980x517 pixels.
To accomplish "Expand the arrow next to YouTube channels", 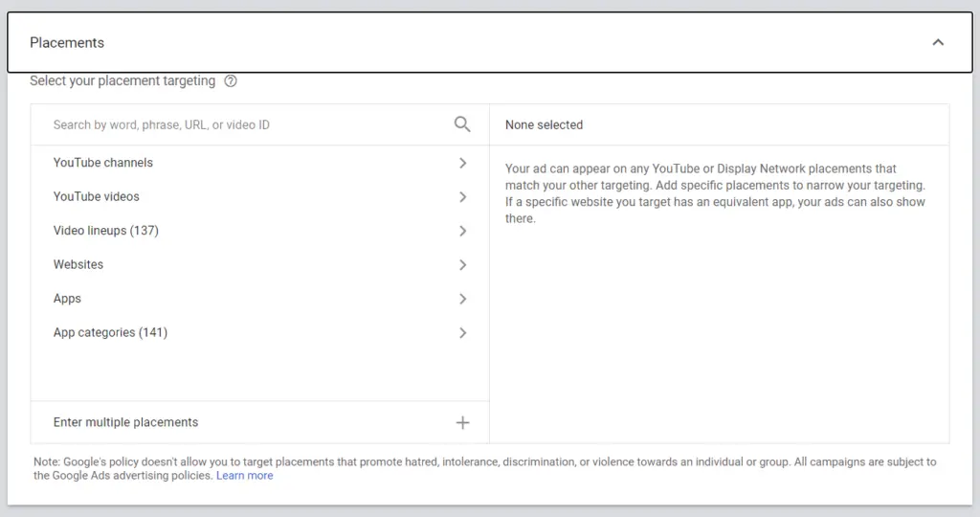I will click(463, 163).
